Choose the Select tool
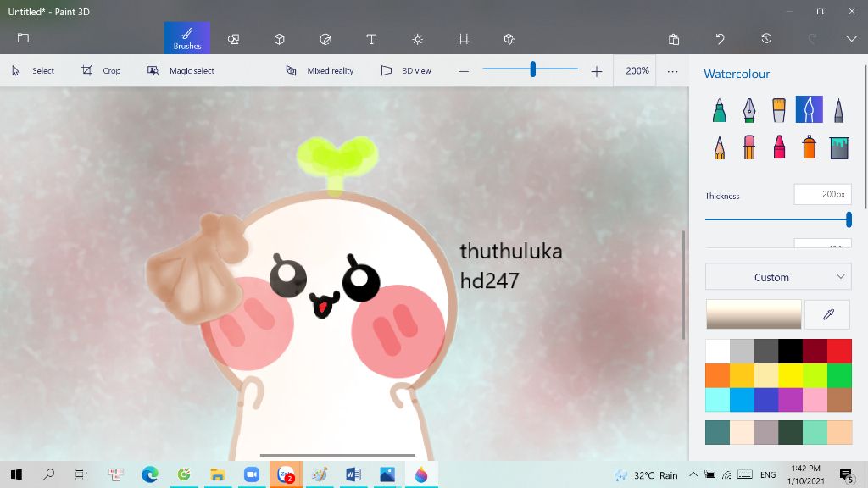The height and width of the screenshot is (488, 868). tap(33, 71)
